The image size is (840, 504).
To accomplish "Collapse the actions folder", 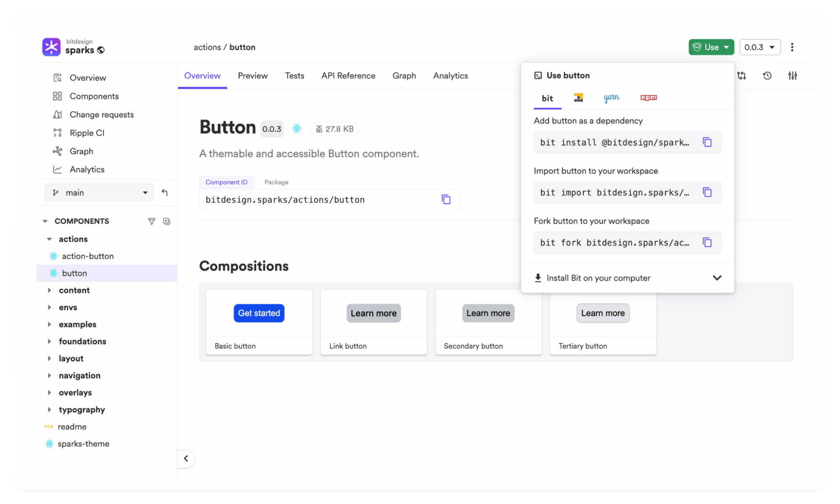I will point(49,239).
